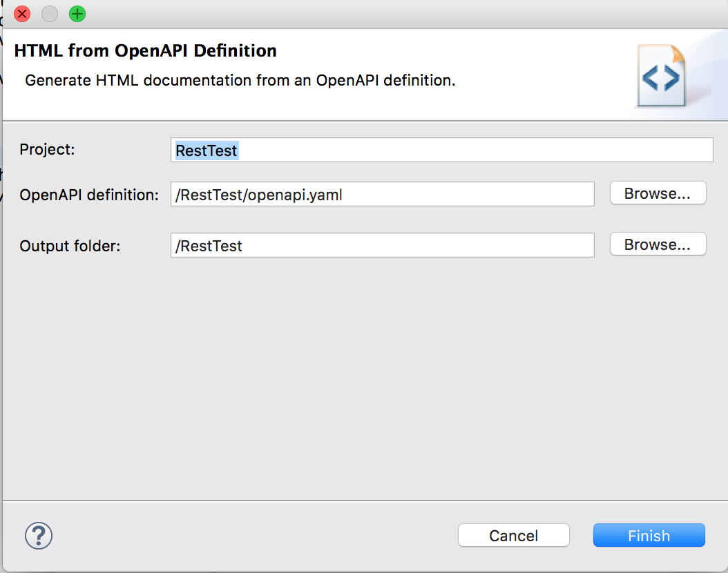Browse for an output folder

pos(657,244)
